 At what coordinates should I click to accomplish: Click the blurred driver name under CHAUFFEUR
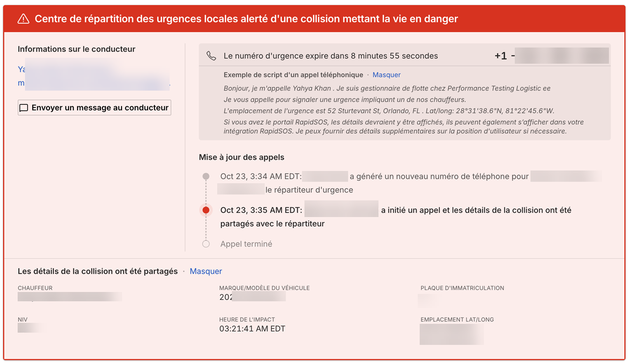[70, 297]
